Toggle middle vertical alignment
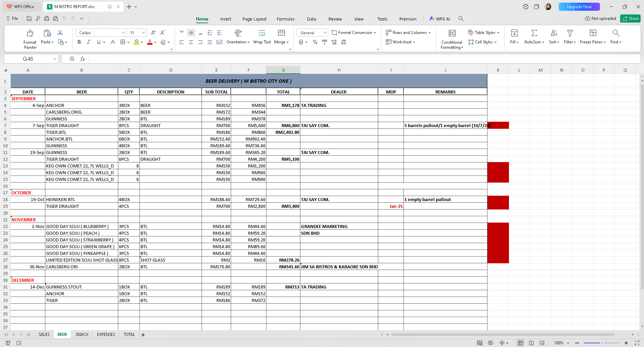 pos(191,33)
